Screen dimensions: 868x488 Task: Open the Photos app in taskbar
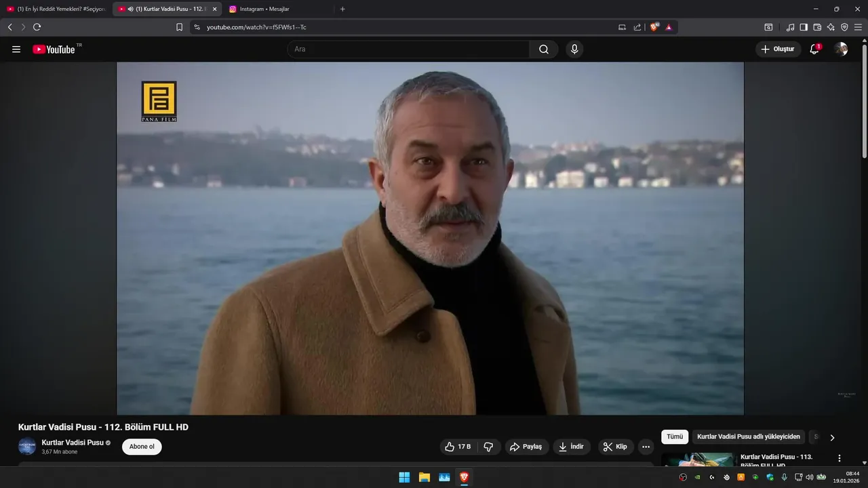click(444, 477)
